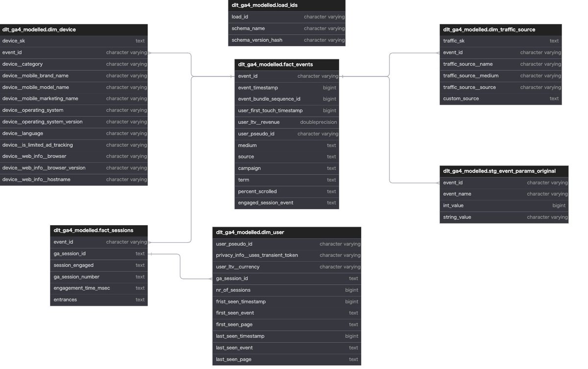Select the device__language field

pos(73,134)
